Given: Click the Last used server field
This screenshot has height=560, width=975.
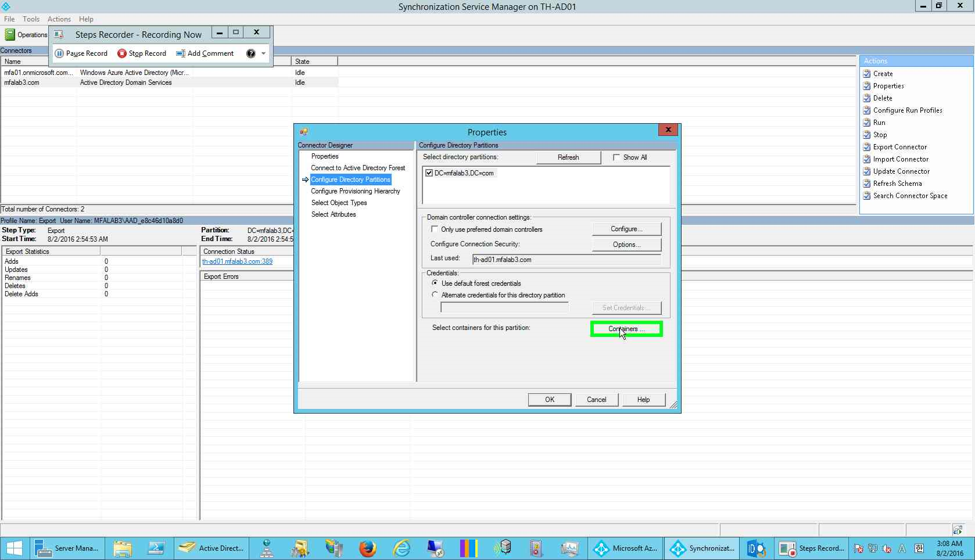Looking at the screenshot, I should coord(567,260).
